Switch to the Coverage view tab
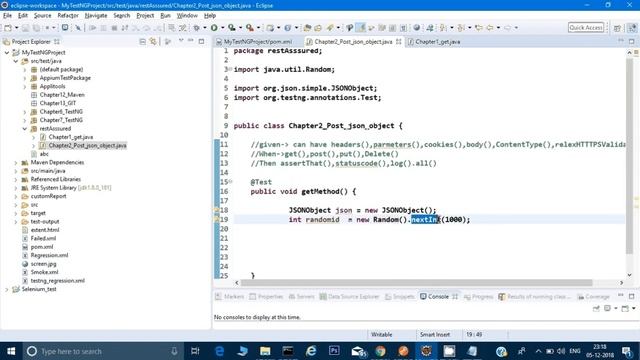The width and height of the screenshot is (640, 360). [x=593, y=297]
